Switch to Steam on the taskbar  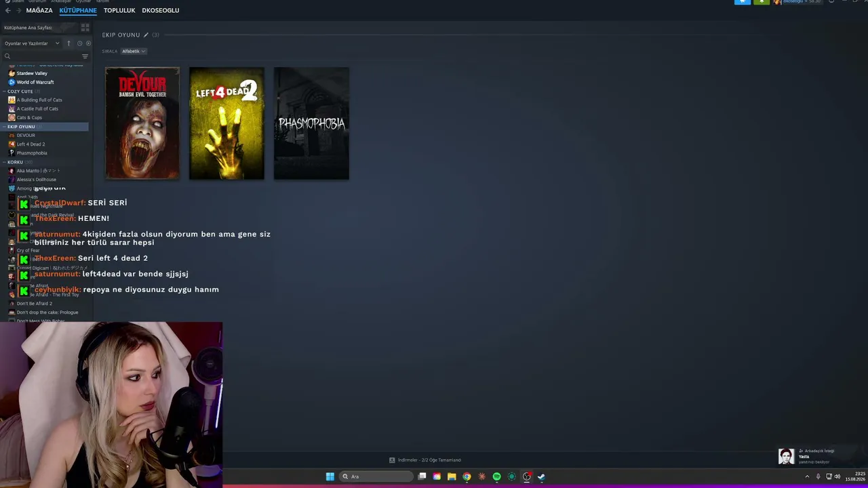(x=541, y=476)
